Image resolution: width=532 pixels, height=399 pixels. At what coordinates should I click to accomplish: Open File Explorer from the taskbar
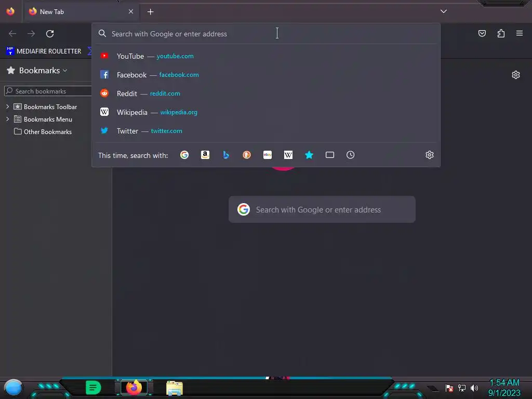tap(175, 388)
